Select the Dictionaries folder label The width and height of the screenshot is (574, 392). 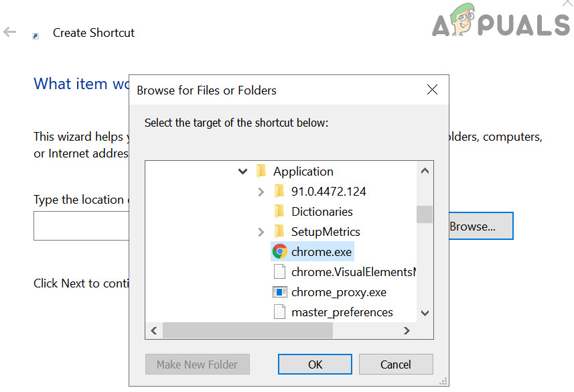point(321,212)
